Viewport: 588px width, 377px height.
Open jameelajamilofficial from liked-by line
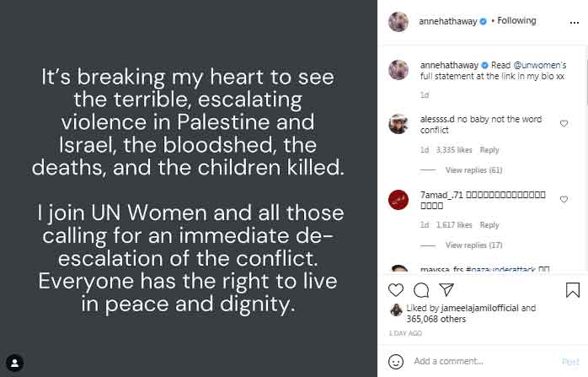coord(478,309)
